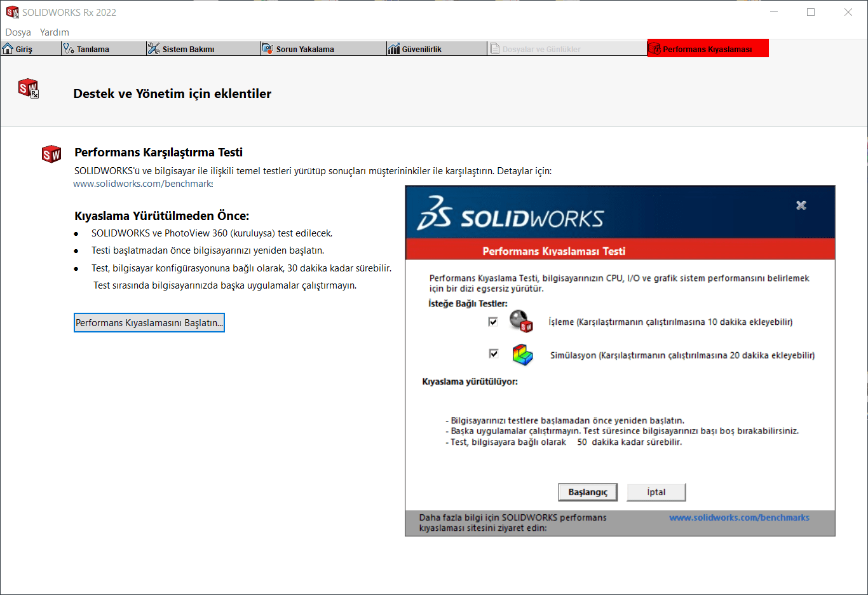This screenshot has height=595, width=868.
Task: Click the Simülasyon colored part icon
Action: pos(522,355)
